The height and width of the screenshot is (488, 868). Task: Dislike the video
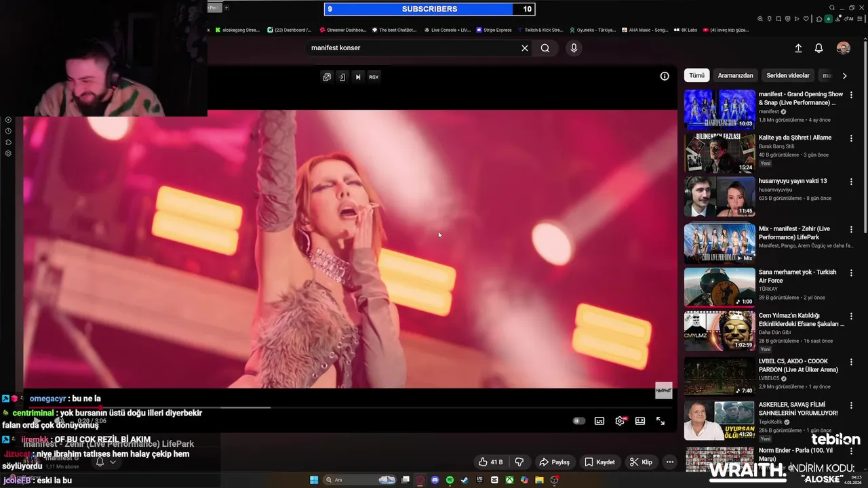click(x=519, y=462)
